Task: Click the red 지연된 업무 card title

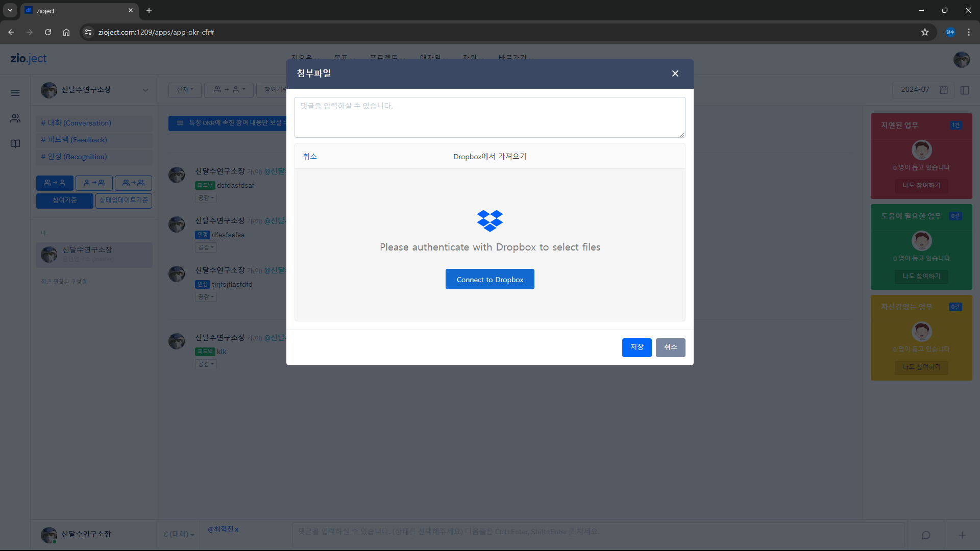Action: (899, 126)
